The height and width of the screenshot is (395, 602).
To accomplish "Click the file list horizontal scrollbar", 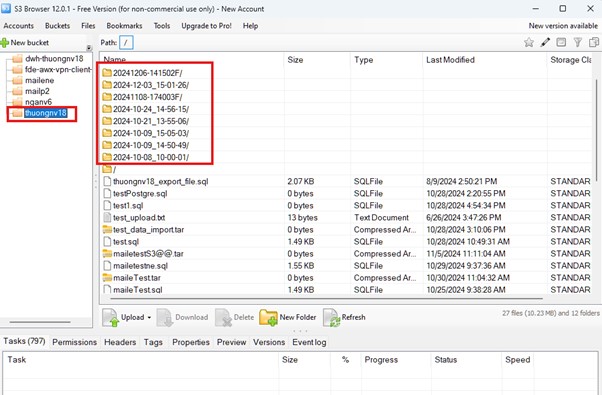I will point(326,298).
